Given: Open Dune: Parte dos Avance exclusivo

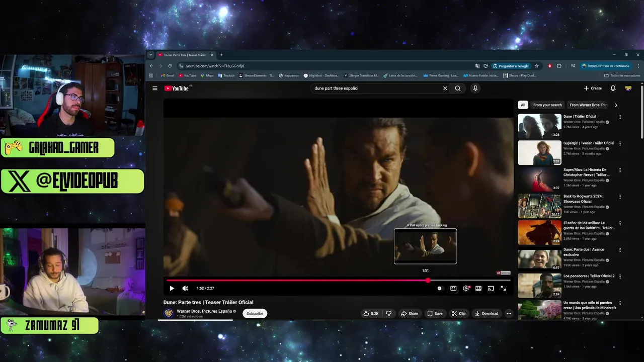Looking at the screenshot, I should coord(583,252).
